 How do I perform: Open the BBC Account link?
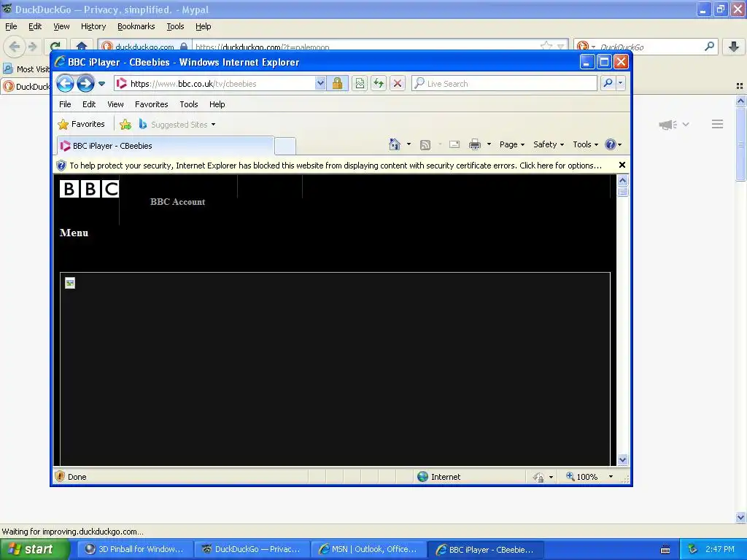coord(178,202)
